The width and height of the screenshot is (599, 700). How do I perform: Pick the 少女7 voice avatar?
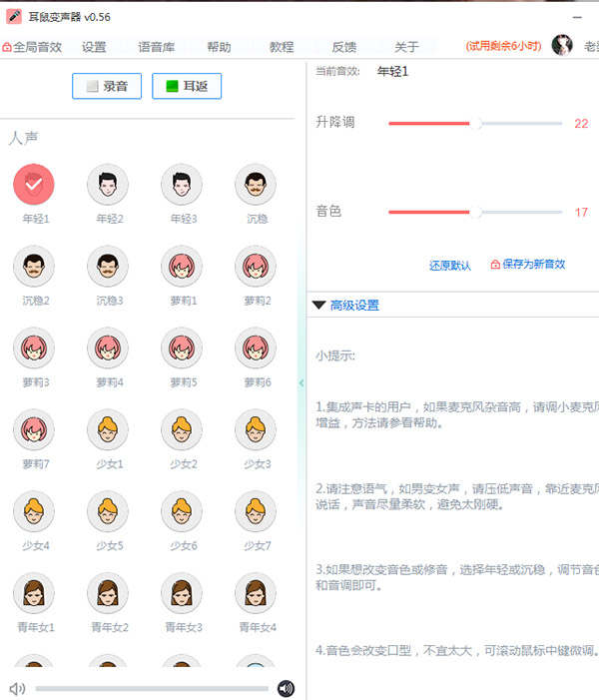click(256, 511)
